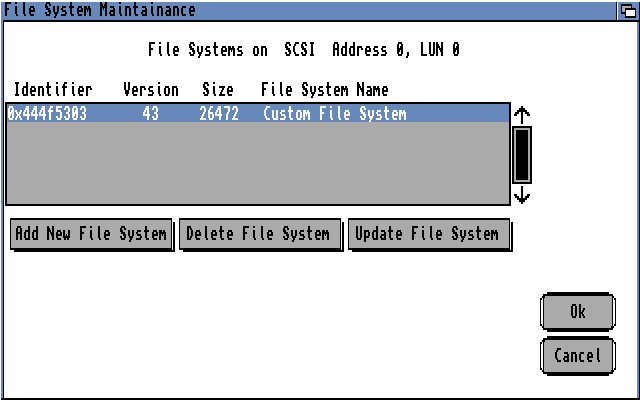Click the list scroll down arrow
Viewport: 640px width, 400px height.
click(x=522, y=195)
